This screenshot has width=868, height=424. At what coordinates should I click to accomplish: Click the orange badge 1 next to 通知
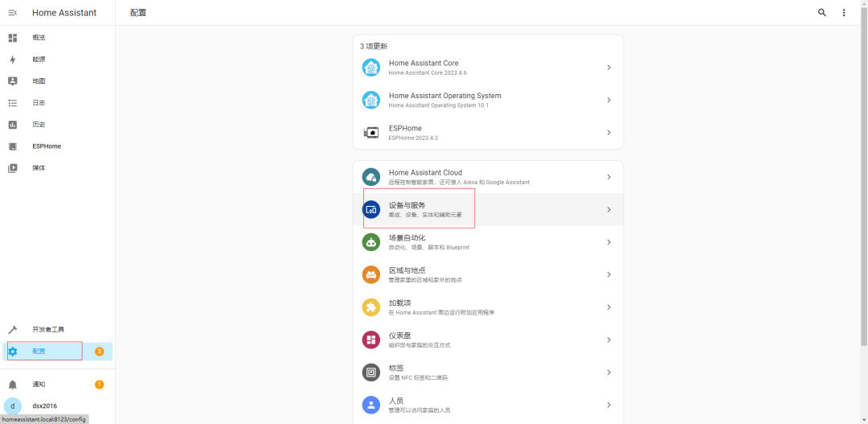[x=99, y=384]
